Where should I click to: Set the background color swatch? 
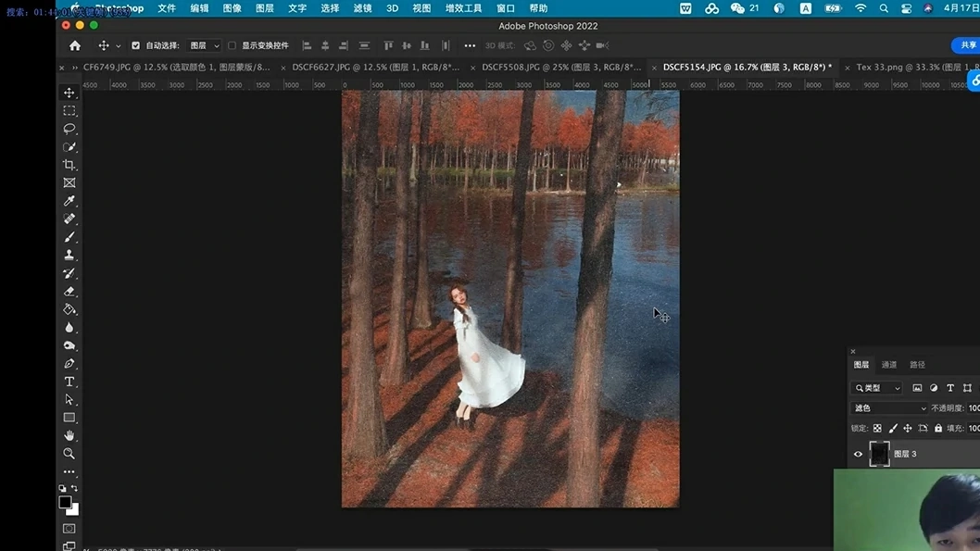(74, 510)
